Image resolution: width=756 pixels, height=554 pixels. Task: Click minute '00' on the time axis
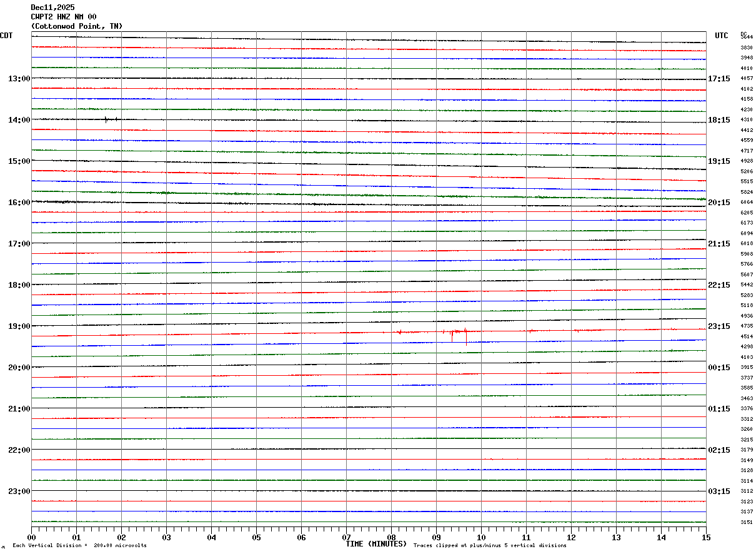click(31, 537)
